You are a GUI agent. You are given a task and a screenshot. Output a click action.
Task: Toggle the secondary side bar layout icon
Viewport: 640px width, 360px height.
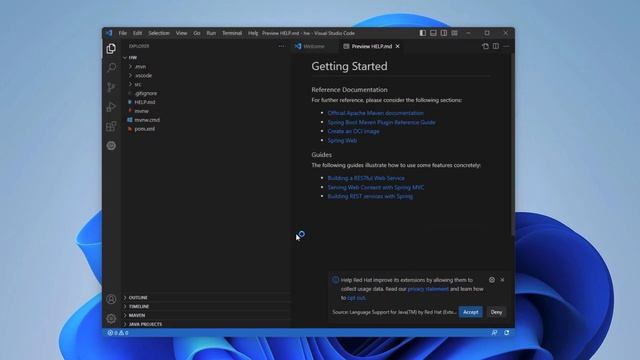tap(444, 33)
